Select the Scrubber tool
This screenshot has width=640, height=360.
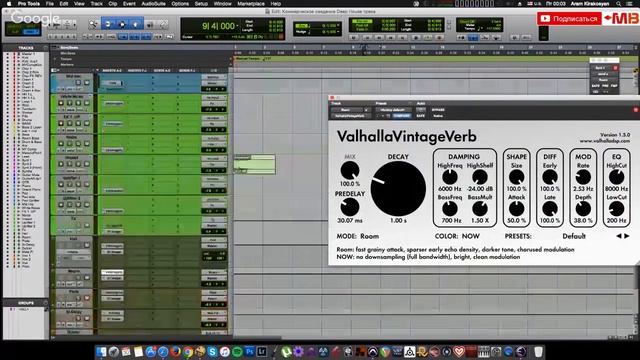pos(150,25)
